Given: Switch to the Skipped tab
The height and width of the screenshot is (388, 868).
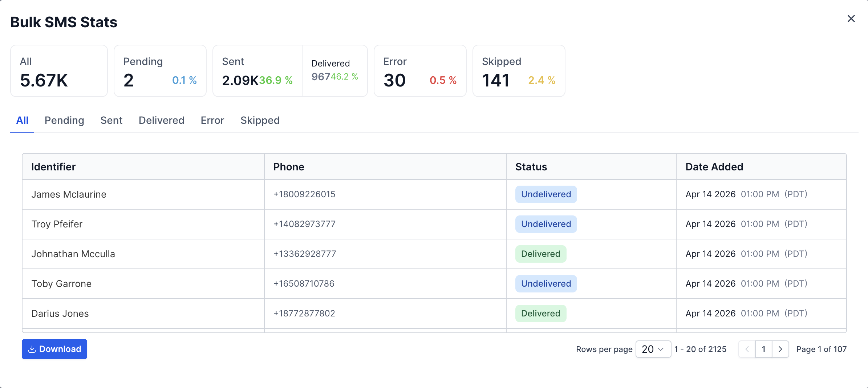Looking at the screenshot, I should (x=260, y=120).
